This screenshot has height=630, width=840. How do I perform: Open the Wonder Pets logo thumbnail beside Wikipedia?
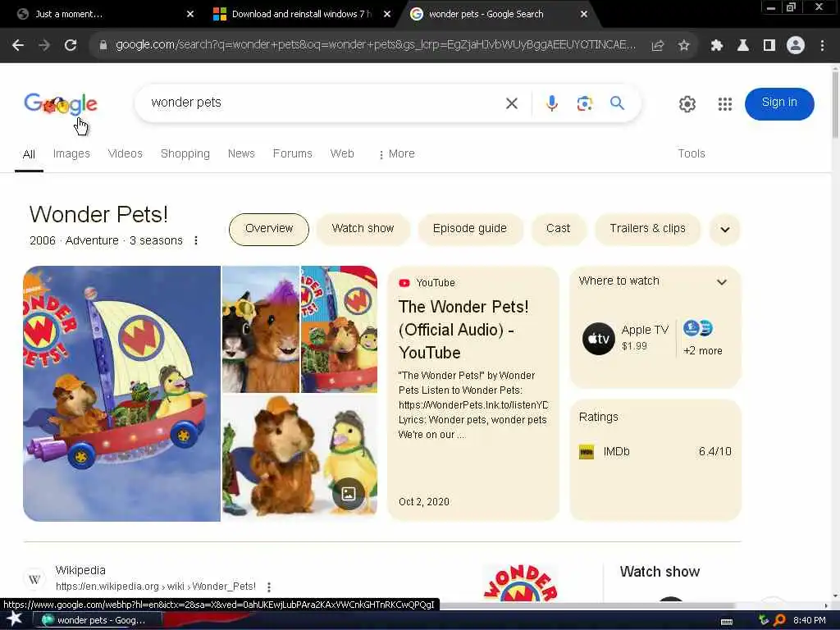click(519, 583)
